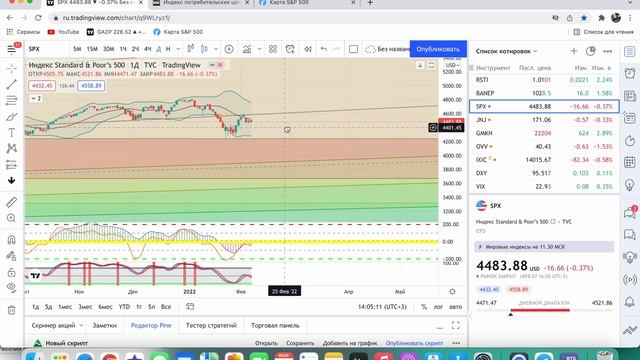Set the date range to Все
640x360 pixels.
click(166, 307)
